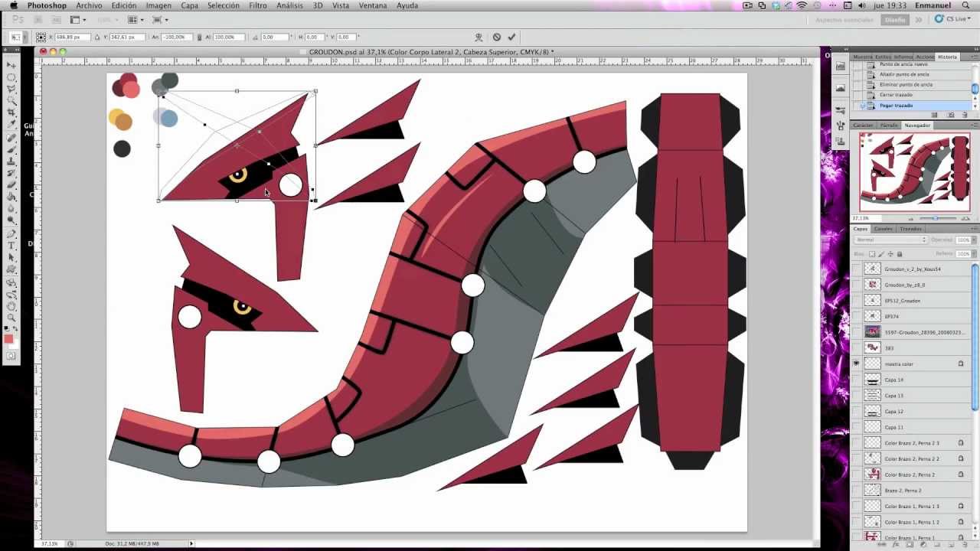
Task: Commit the transform with the checkmark
Action: tap(511, 37)
